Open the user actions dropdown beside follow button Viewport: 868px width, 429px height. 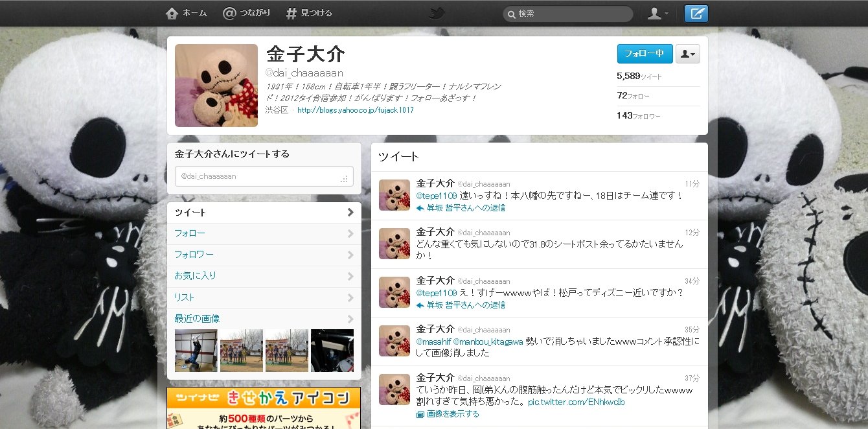(687, 54)
